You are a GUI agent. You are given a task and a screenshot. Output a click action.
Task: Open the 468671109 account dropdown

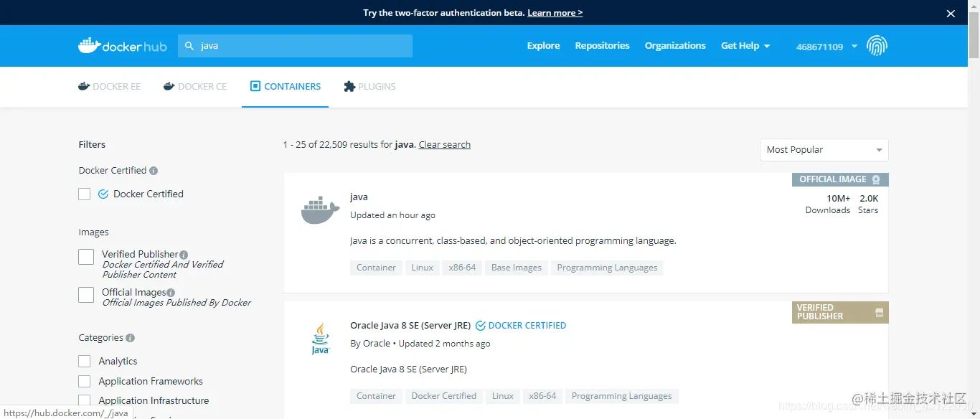826,47
